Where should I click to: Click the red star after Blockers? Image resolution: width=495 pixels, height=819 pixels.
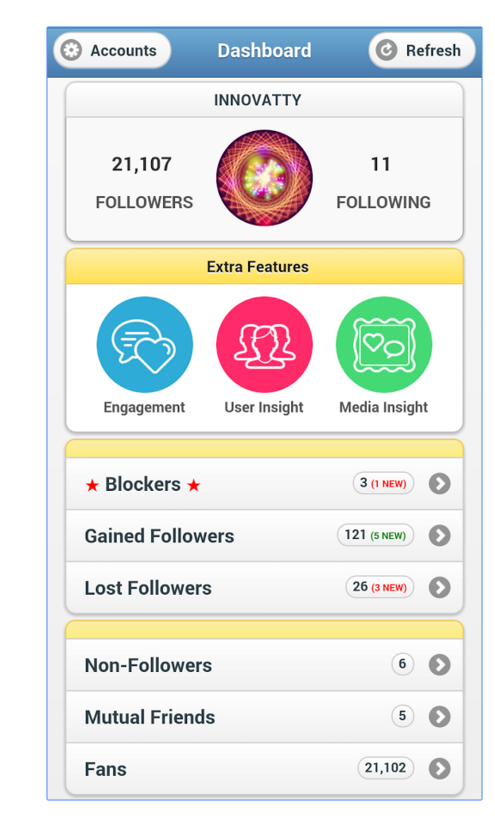194,486
